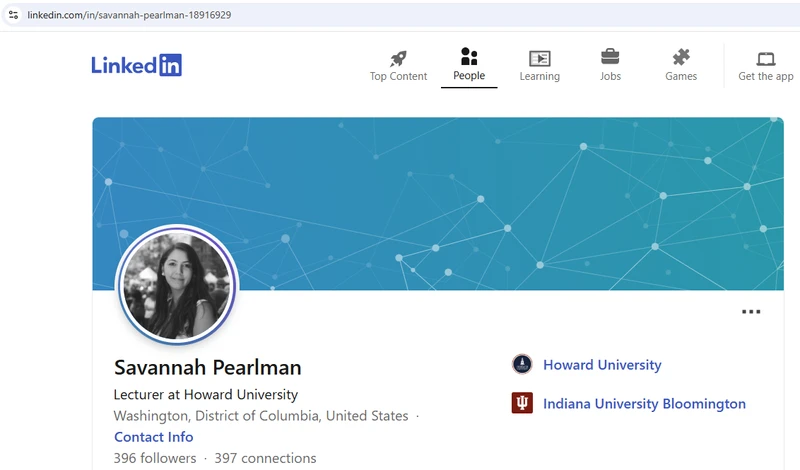
Task: Click the 397 connections text
Action: (x=265, y=458)
